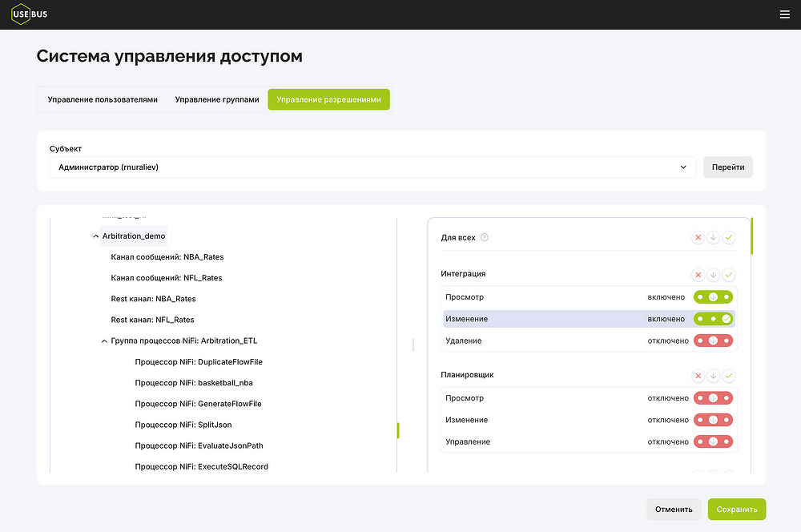801x532 pixels.
Task: Switch to 'Управление группами' tab
Action: point(217,99)
